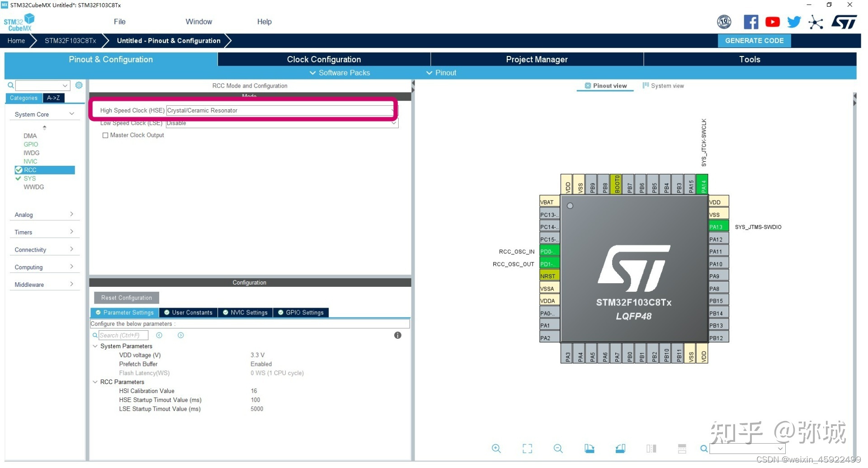
Task: Go to the next parameter search result
Action: click(x=181, y=336)
